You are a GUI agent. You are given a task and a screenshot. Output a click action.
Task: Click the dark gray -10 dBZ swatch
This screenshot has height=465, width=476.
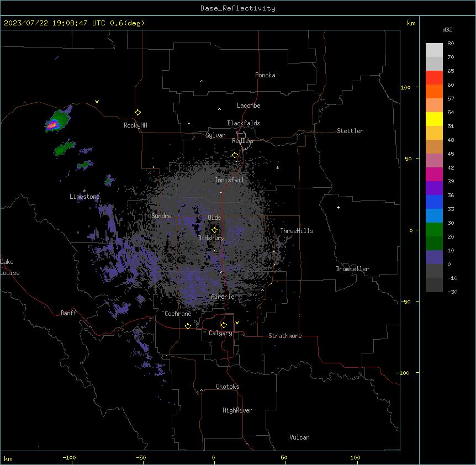coord(434,285)
